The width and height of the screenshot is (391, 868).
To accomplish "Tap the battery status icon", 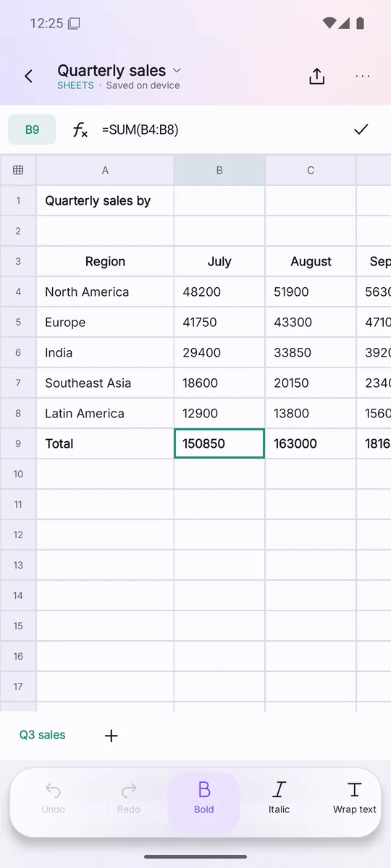I will coord(360,23).
